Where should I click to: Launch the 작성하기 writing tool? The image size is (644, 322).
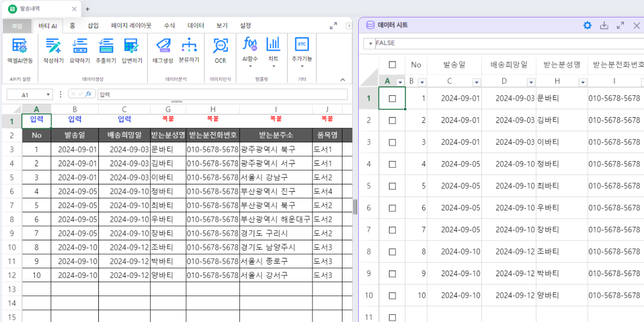click(x=54, y=51)
